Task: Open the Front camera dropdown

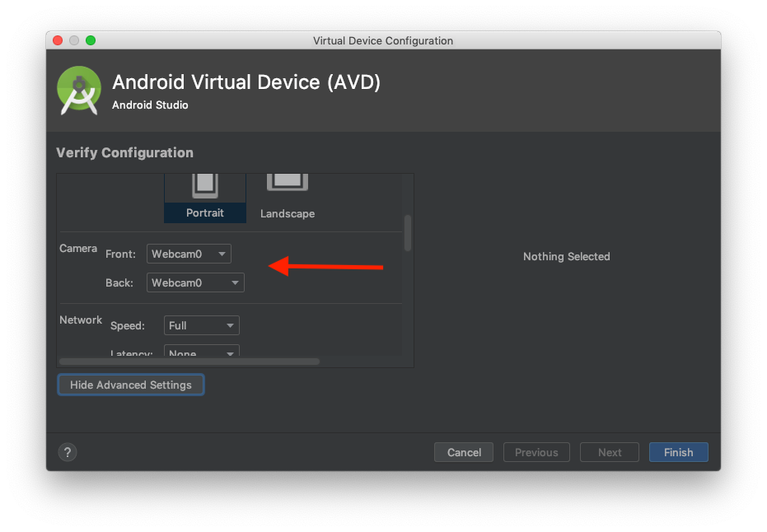Action: [x=189, y=254]
